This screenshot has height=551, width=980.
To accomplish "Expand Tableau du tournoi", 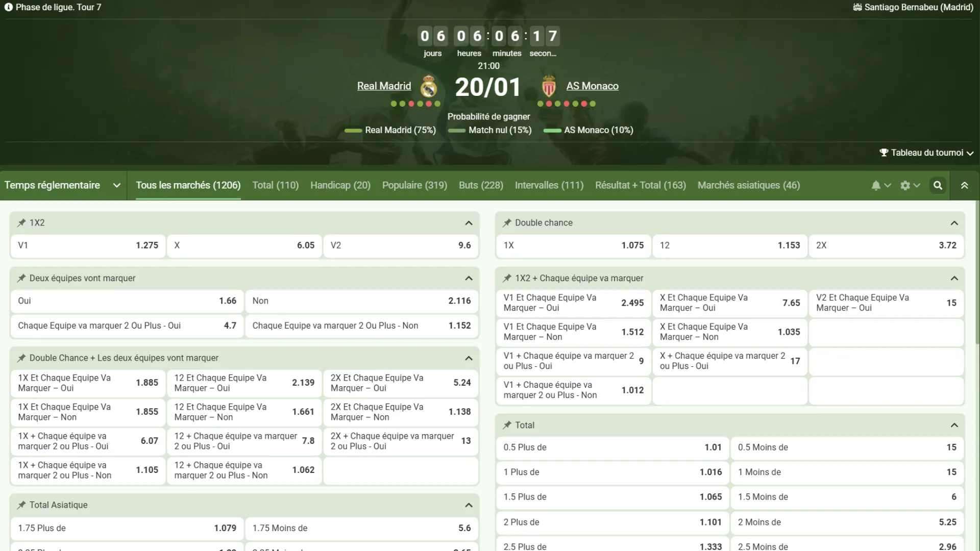I will click(926, 153).
